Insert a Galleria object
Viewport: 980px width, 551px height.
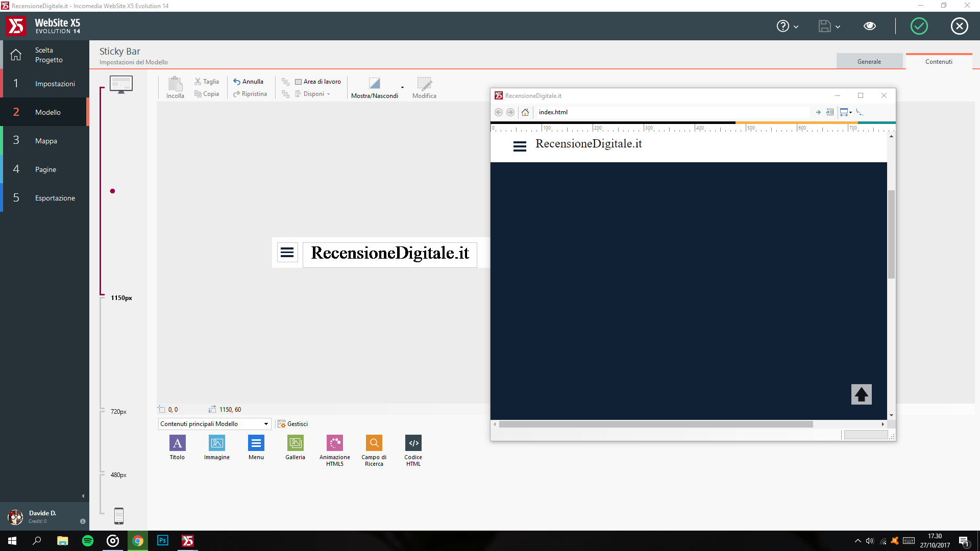(296, 447)
